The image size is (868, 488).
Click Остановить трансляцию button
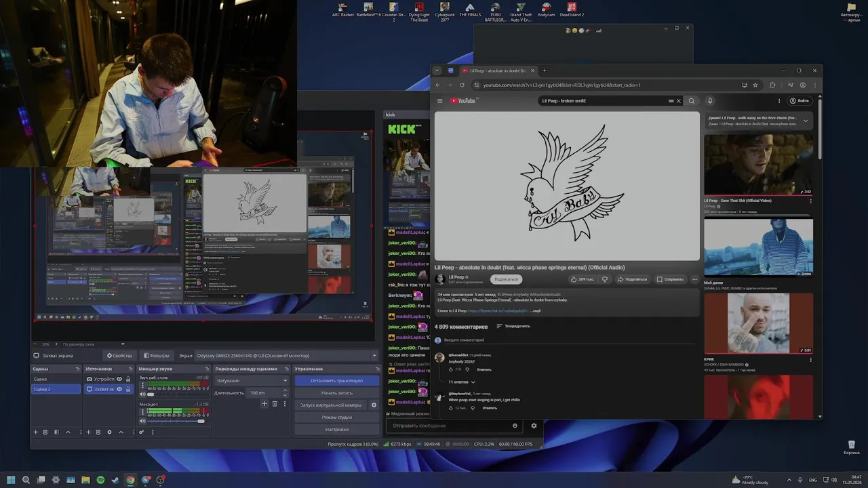tap(337, 380)
